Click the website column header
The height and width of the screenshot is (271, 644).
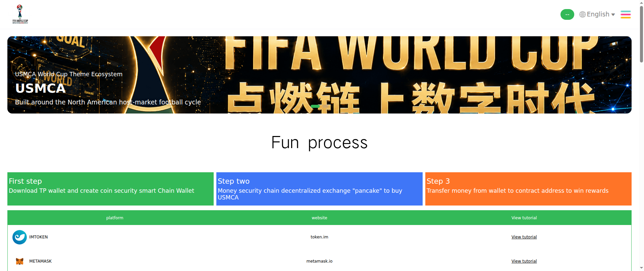pyautogui.click(x=319, y=218)
